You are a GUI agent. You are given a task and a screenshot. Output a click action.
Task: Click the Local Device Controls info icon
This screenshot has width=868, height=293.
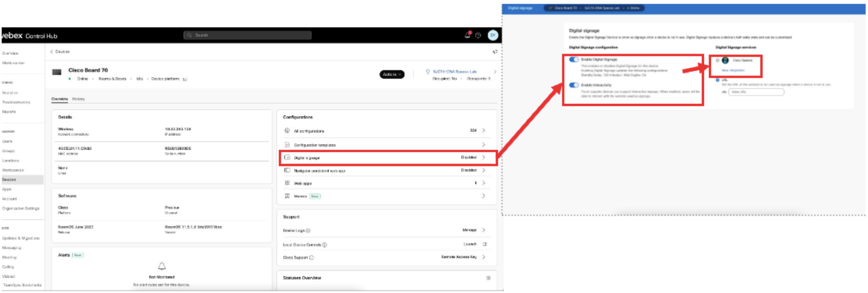tap(325, 245)
